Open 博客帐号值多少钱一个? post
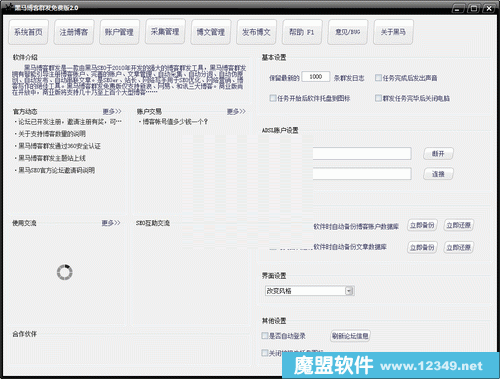The width and height of the screenshot is (500, 379). click(175, 122)
